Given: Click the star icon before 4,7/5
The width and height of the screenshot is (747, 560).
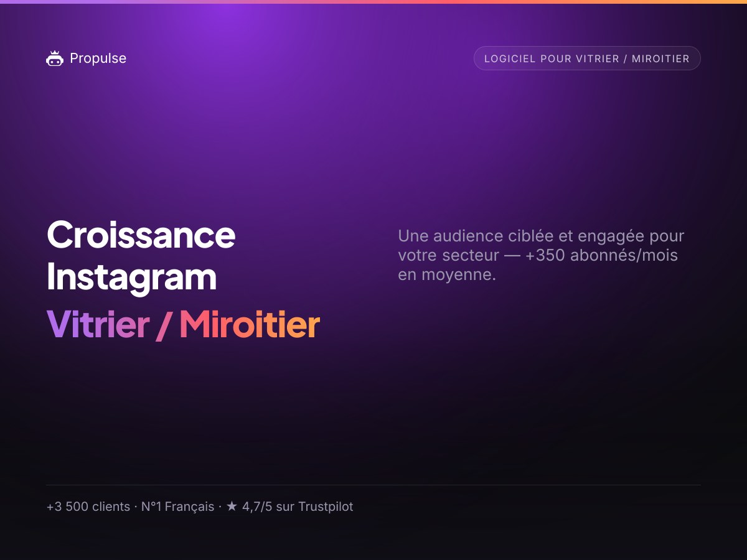Looking at the screenshot, I should (232, 506).
